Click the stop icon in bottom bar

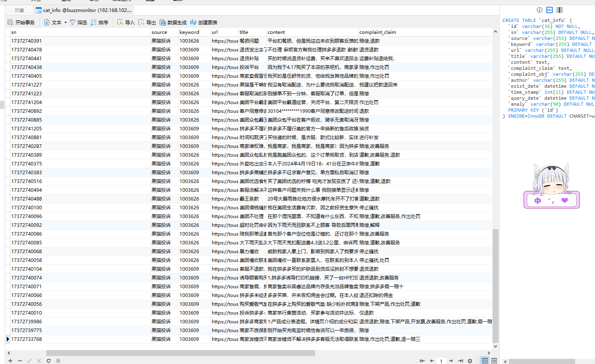tap(58, 361)
